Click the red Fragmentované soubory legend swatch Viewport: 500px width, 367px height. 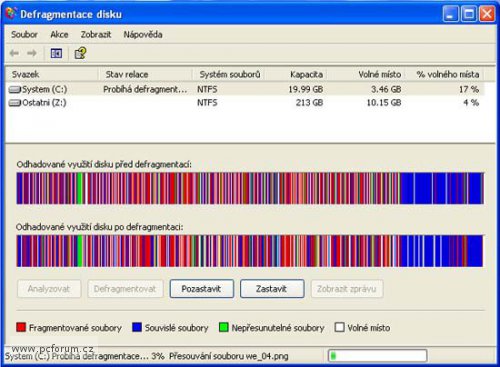click(21, 327)
